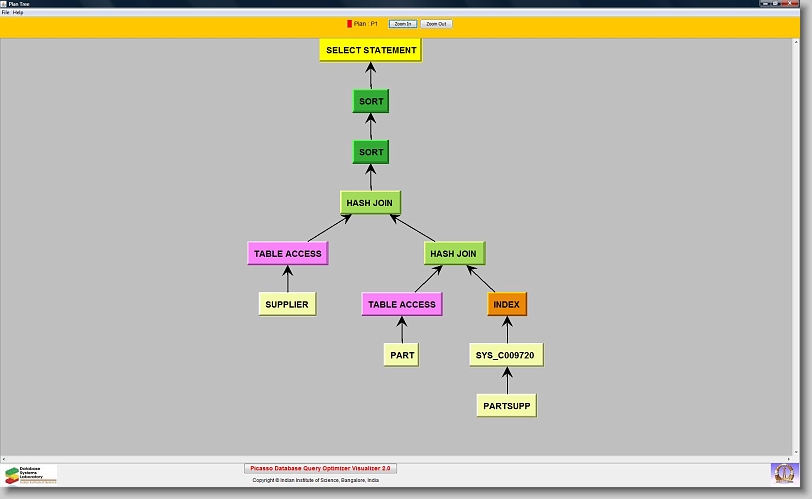Viewport: 812px width, 499px height.
Task: Click the lower right HASH JOIN node
Action: pos(454,254)
